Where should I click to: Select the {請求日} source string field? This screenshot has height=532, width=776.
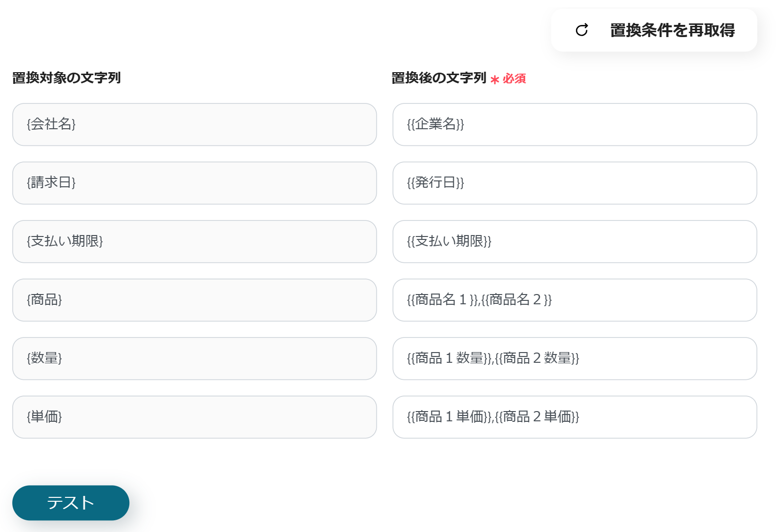click(194, 183)
